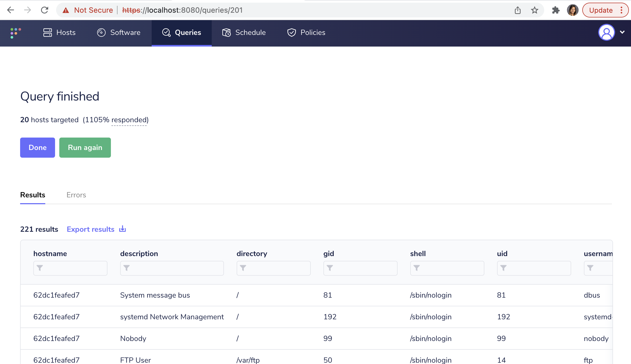Click the browser reload icon

pos(44,10)
